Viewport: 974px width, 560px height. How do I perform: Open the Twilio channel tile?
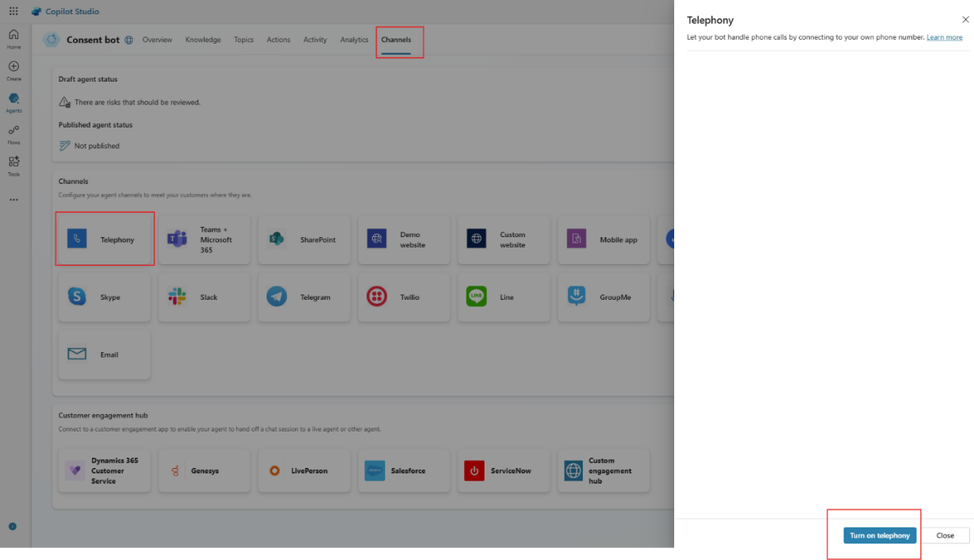(405, 297)
